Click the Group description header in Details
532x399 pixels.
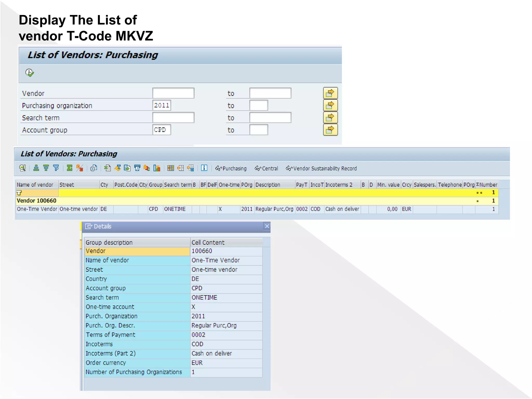point(137,242)
